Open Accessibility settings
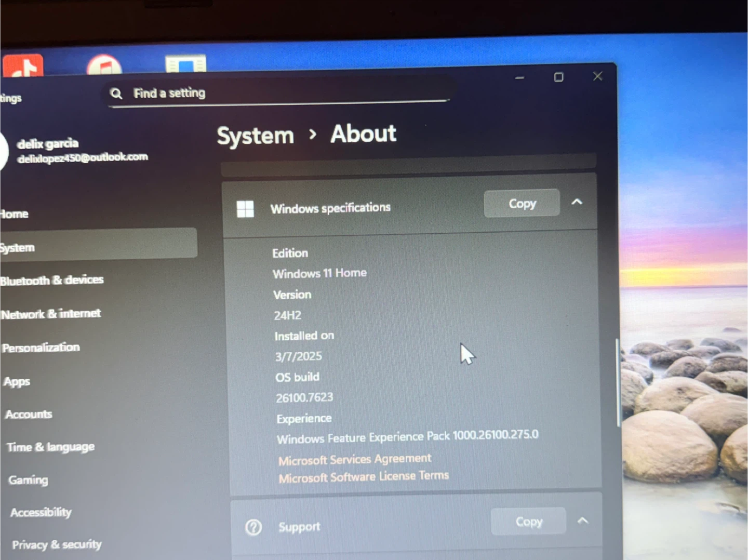This screenshot has width=748, height=560. pyautogui.click(x=41, y=512)
